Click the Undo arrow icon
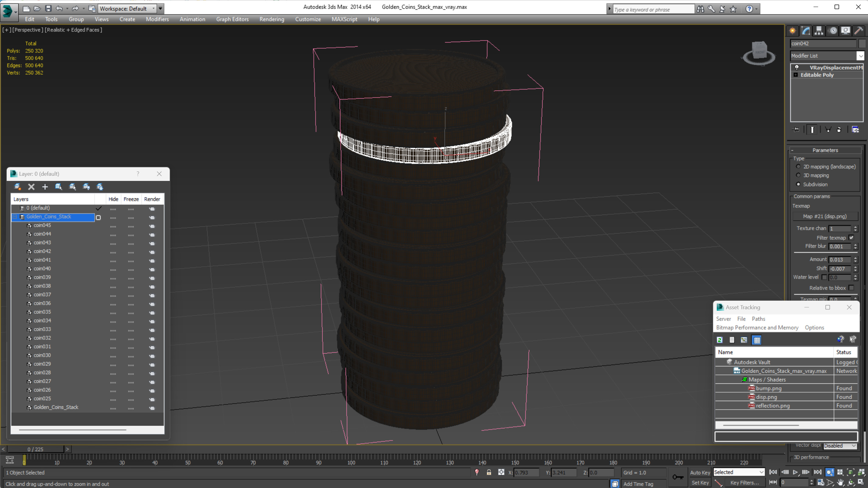Screen dimensions: 868x488 click(59, 9)
